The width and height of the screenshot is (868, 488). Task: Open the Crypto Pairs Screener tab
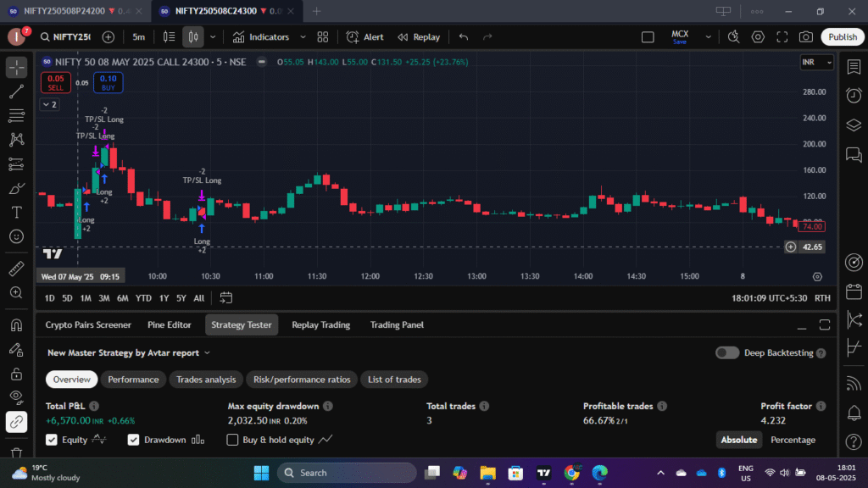[88, 324]
